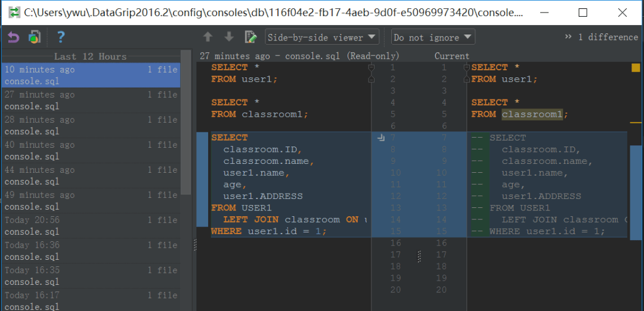Collapse fold marker at line 1 in left pane
Image resolution: width=644 pixels, height=311 pixels.
click(371, 67)
